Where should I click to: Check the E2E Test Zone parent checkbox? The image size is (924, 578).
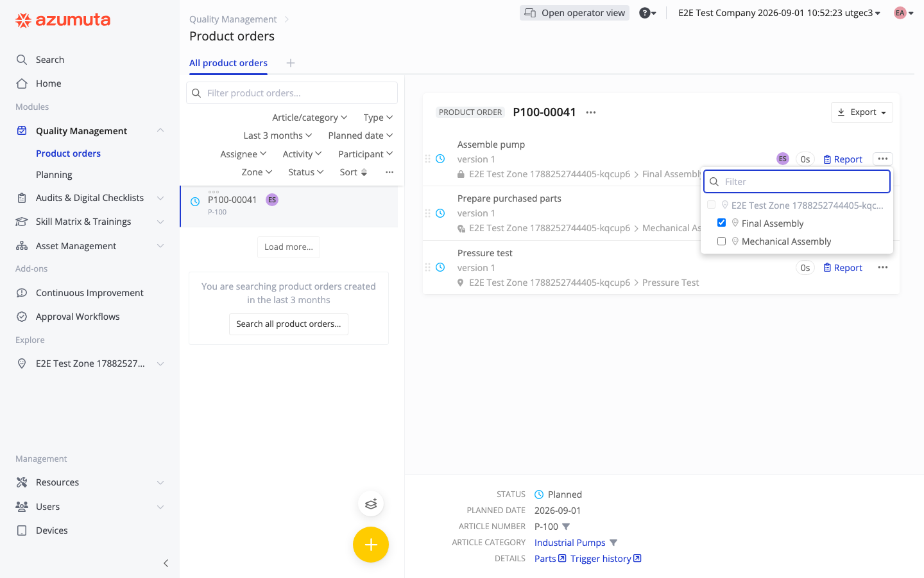tap(711, 205)
